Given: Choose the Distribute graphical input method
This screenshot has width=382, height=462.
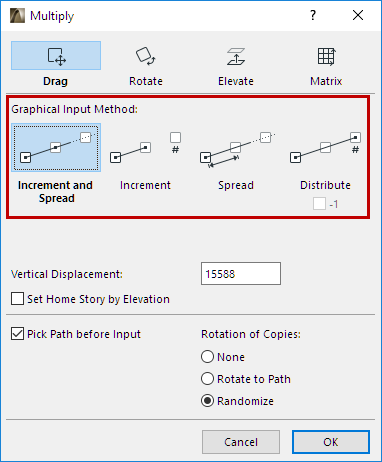Looking at the screenshot, I should click(326, 148).
